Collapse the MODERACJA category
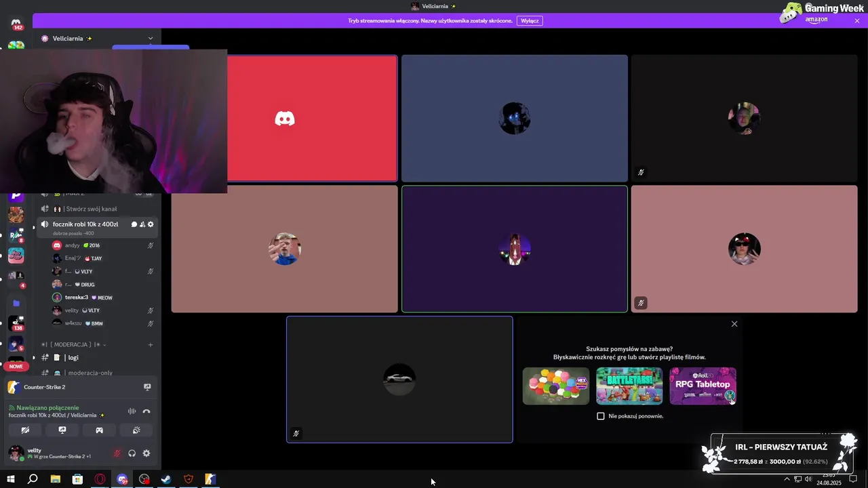868x488 pixels. tap(73, 344)
